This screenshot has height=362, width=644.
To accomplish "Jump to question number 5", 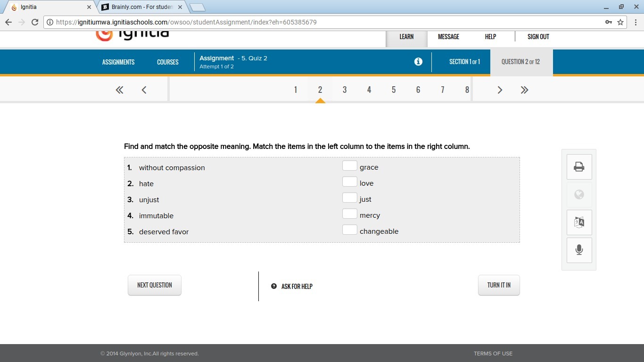I will [x=394, y=90].
